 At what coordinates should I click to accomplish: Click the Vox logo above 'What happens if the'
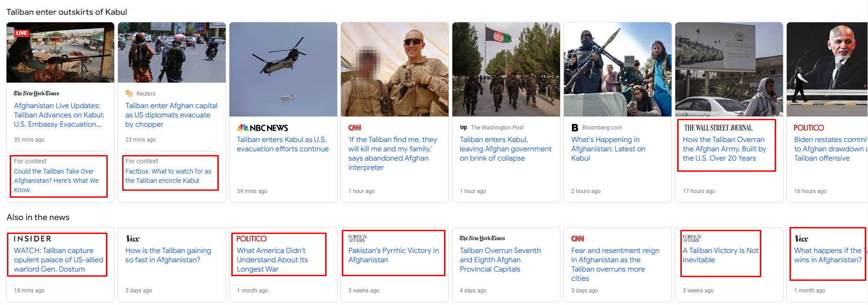801,239
